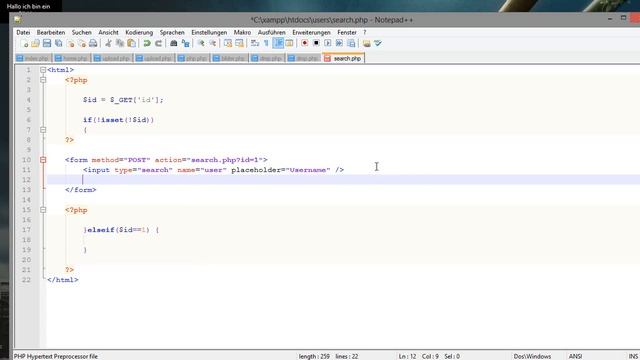Print the document using the printer icon
This screenshot has height=360, width=640.
[93, 43]
